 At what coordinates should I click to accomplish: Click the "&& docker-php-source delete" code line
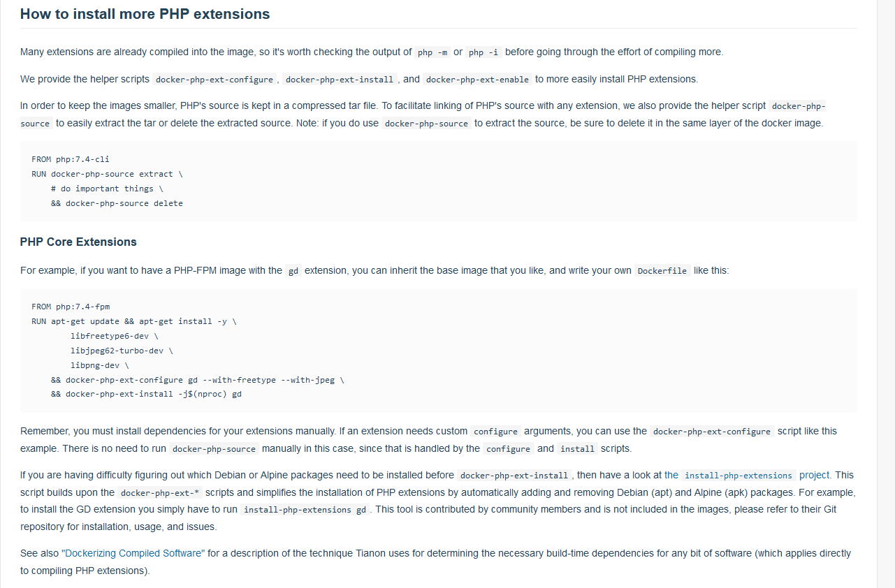[117, 203]
